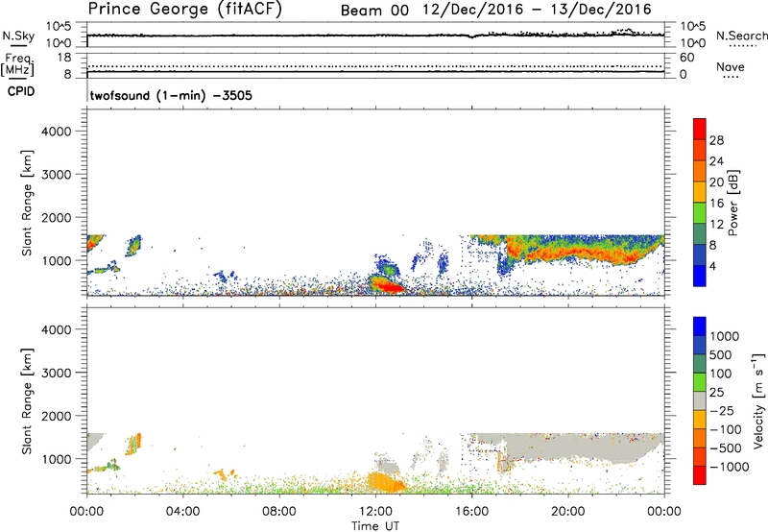Click the frequency trace line in the Freq panel
Viewport: 768px width, 532px height.
[375, 72]
